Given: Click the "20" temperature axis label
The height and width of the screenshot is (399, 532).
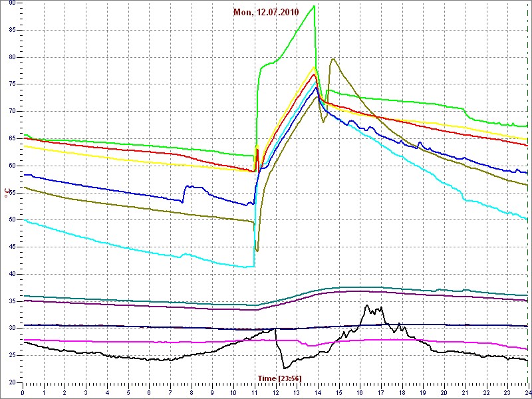Looking at the screenshot, I should pos(12,382).
